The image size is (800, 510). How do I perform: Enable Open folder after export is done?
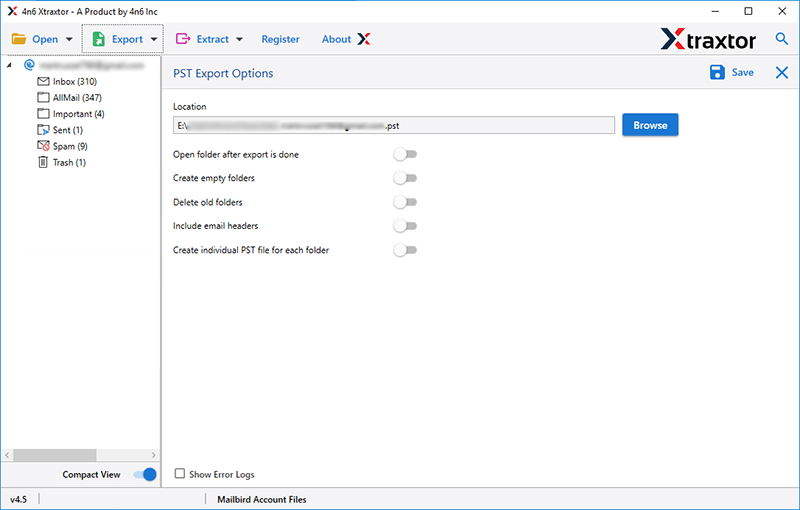405,155
